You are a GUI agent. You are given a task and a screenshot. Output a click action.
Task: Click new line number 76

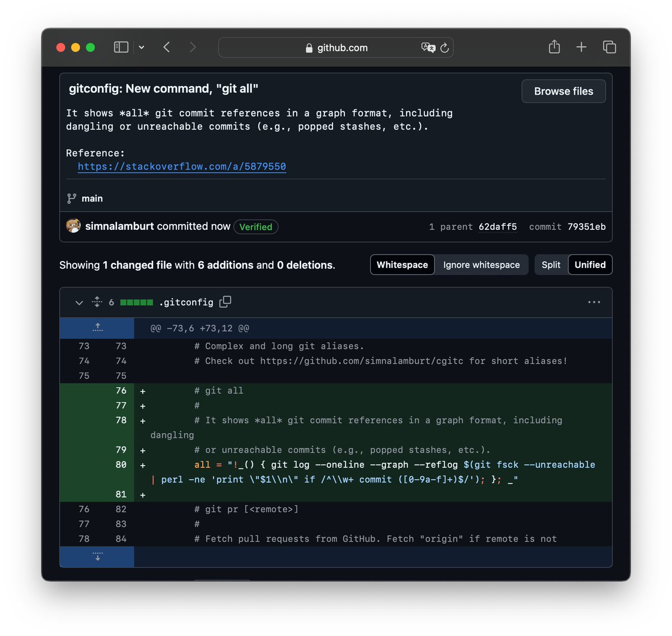(x=121, y=391)
